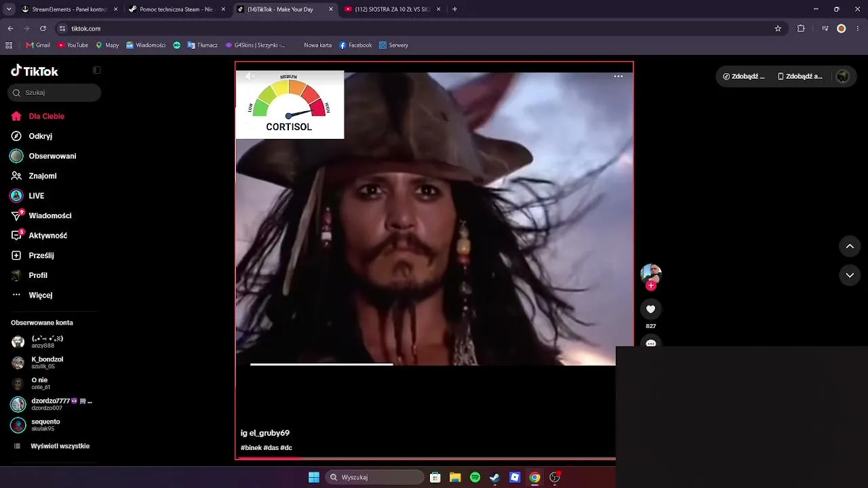Click the #dc hashtag

pyautogui.click(x=286, y=448)
